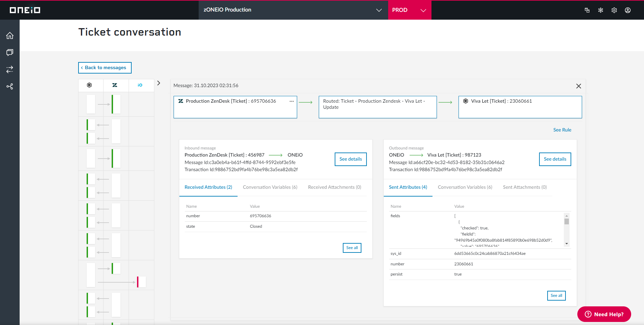This screenshot has height=325, width=644.
Task: Open the endpoints share icon in sidebar
Action: pos(10,86)
